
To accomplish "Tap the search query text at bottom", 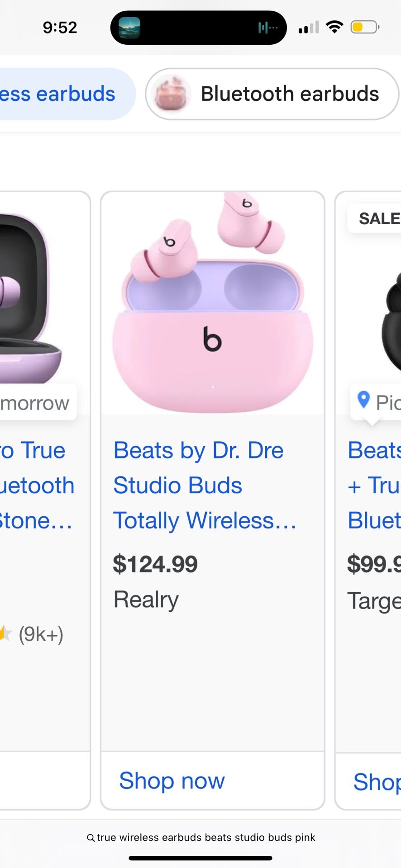I will pos(206,838).
